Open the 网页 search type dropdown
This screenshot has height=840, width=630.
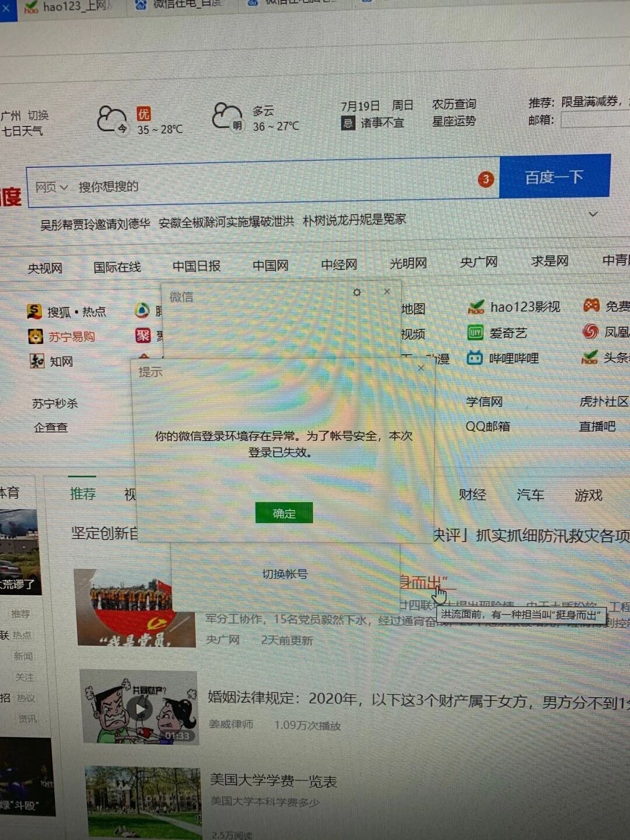(x=51, y=187)
